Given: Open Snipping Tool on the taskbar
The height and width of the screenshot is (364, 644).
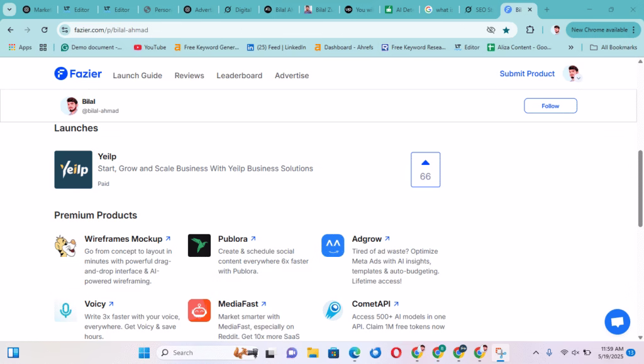Looking at the screenshot, I should click(x=501, y=353).
